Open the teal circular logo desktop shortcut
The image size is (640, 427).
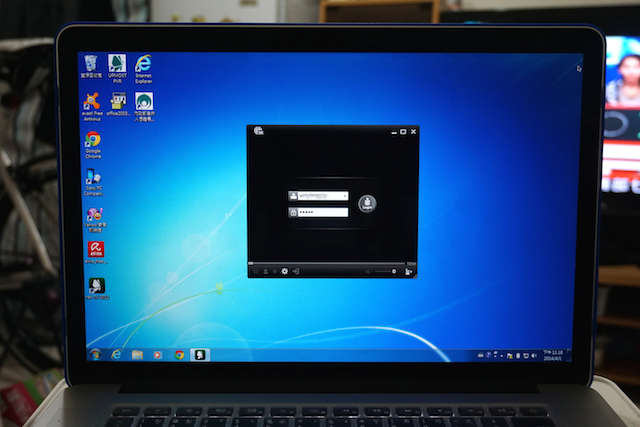point(144,107)
